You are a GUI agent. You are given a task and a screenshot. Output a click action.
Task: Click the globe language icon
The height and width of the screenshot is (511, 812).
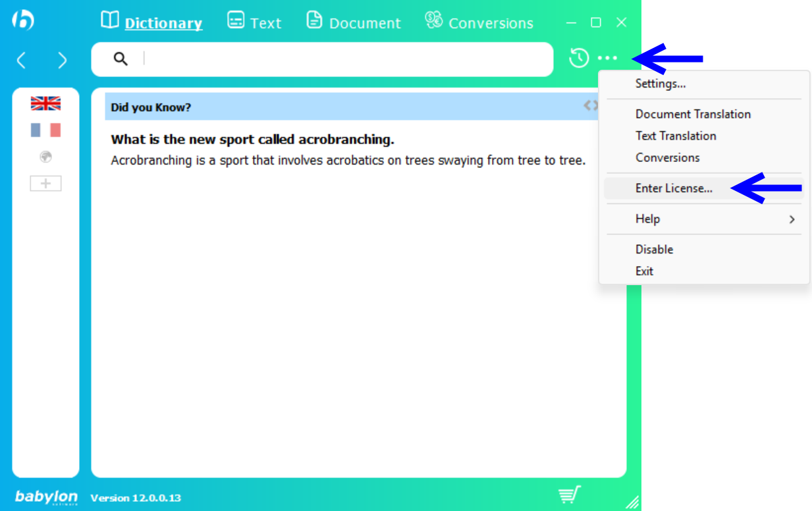click(45, 157)
